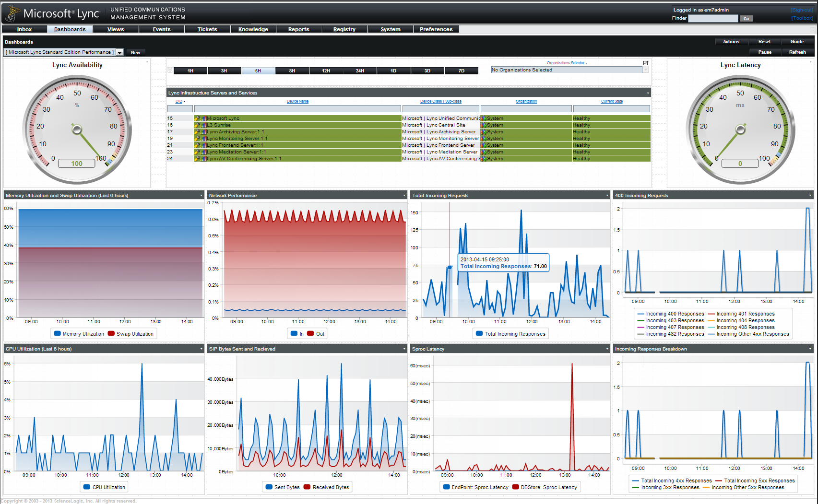The image size is (818, 504).
Task: Click wrench icon for Lync AV Conferencing Server:1:1
Action: pos(198,158)
